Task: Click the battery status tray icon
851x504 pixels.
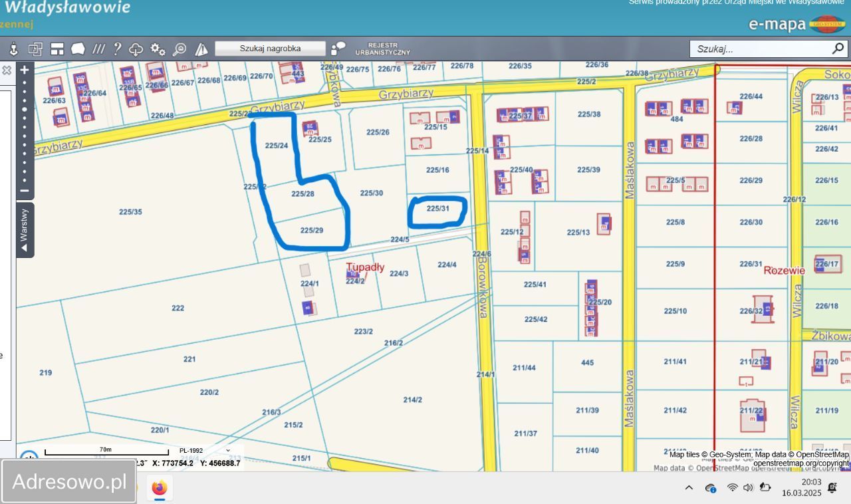Action: [x=765, y=487]
